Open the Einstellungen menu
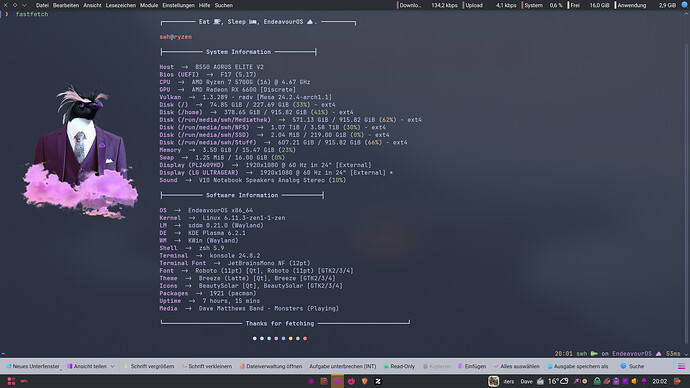Screen dimensions: 690x388 coord(178,5)
